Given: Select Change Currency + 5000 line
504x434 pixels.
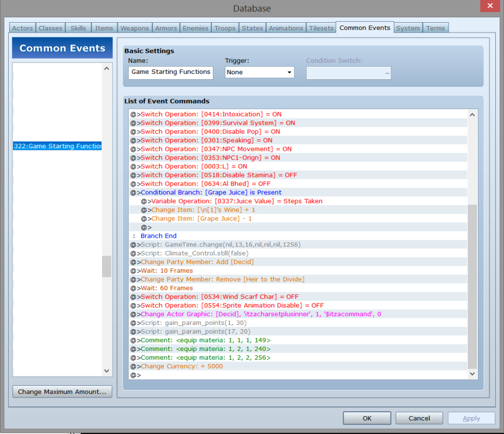Looking at the screenshot, I should [x=298, y=366].
